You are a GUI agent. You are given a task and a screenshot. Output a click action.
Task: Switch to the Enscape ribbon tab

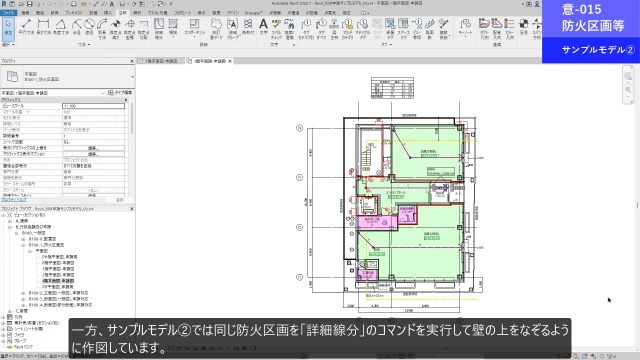(253, 13)
